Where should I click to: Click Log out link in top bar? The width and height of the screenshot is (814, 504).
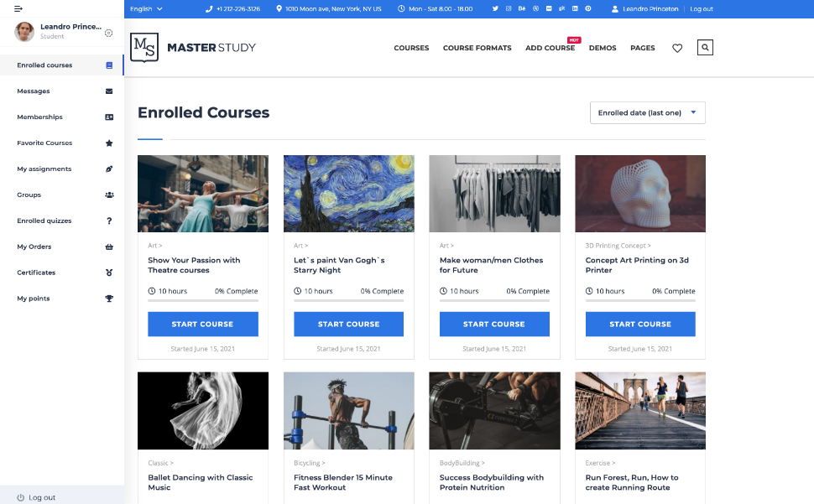coord(702,9)
